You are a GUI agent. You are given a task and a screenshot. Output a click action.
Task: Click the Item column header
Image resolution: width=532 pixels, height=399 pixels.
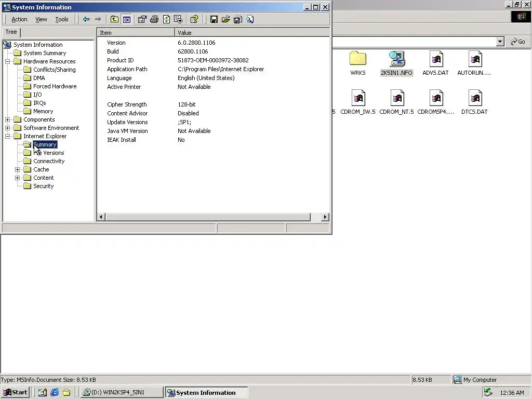[x=136, y=33]
